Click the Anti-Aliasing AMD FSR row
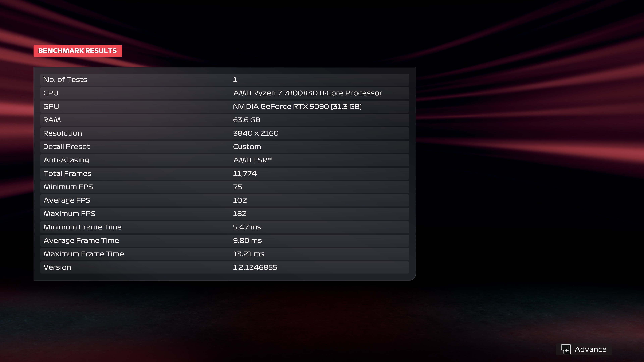 [224, 160]
